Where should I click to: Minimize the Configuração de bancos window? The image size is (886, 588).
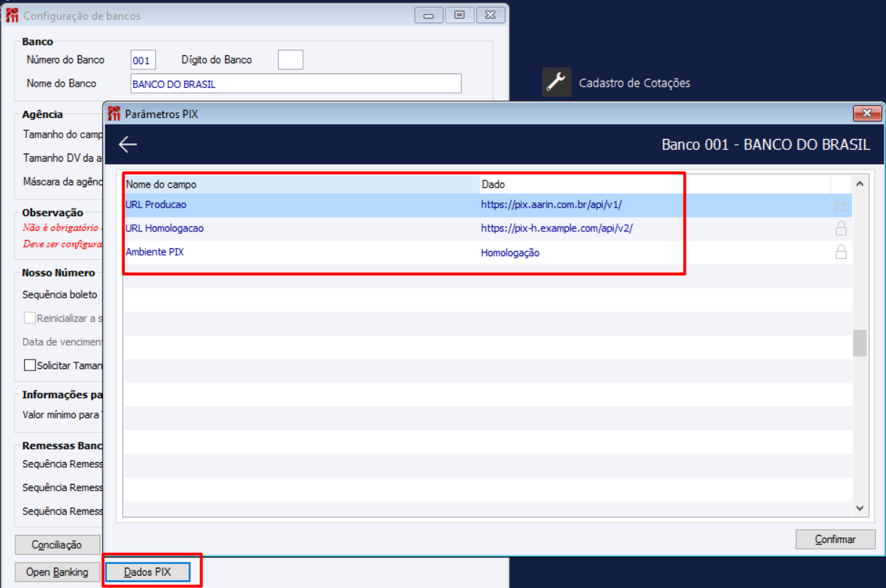coord(429,15)
